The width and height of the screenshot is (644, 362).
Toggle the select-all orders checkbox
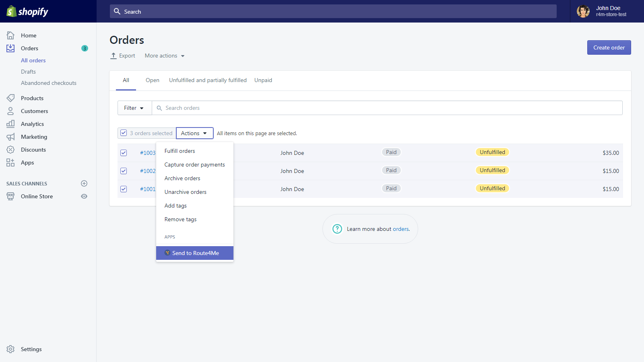pyautogui.click(x=124, y=133)
